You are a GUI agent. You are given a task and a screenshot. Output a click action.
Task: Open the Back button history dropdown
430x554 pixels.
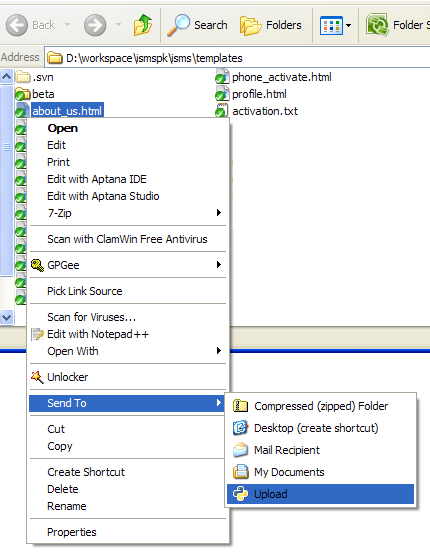point(67,25)
